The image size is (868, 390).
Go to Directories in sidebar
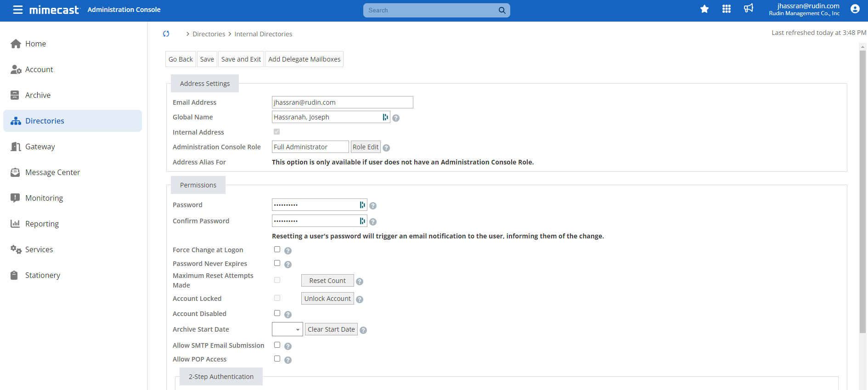click(73, 121)
